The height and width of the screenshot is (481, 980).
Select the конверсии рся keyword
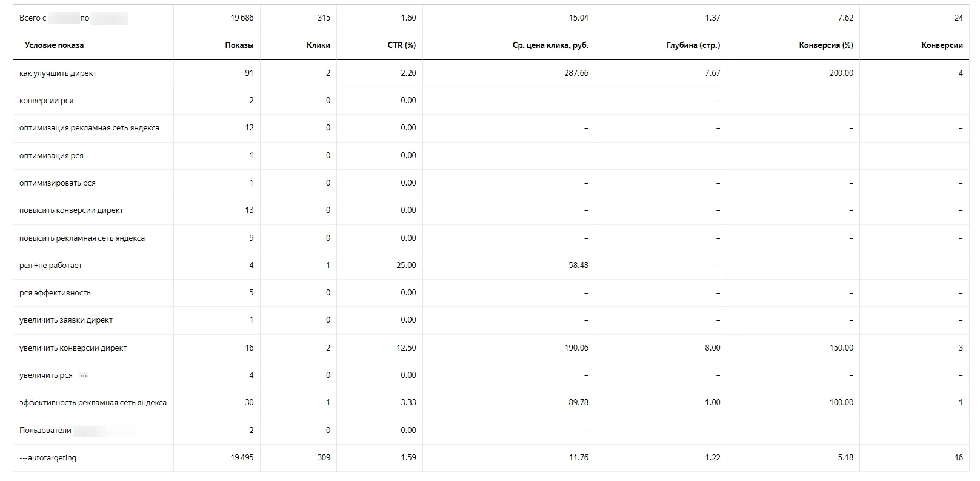46,101
